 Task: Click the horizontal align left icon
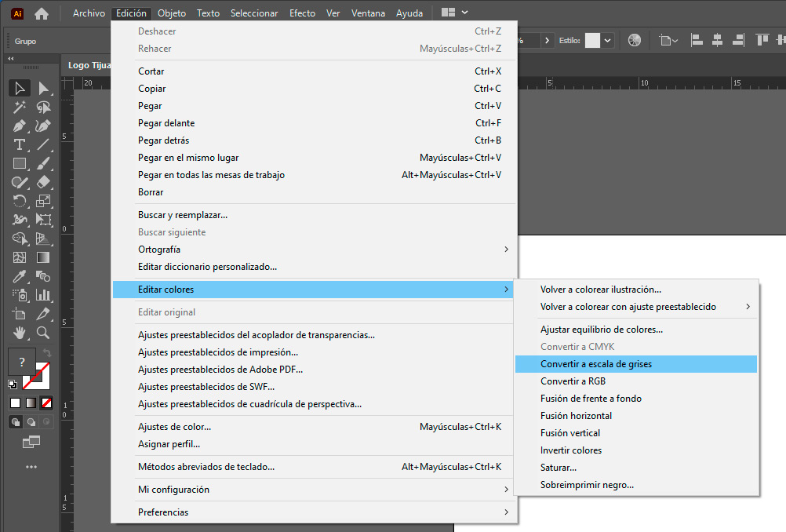tap(697, 40)
